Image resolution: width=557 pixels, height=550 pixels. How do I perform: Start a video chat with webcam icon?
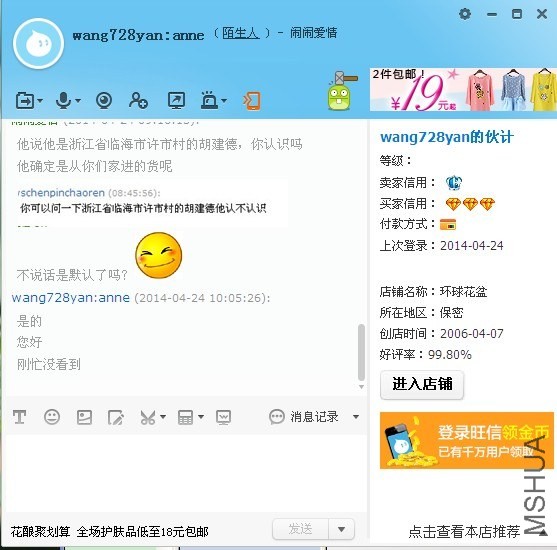[x=104, y=101]
